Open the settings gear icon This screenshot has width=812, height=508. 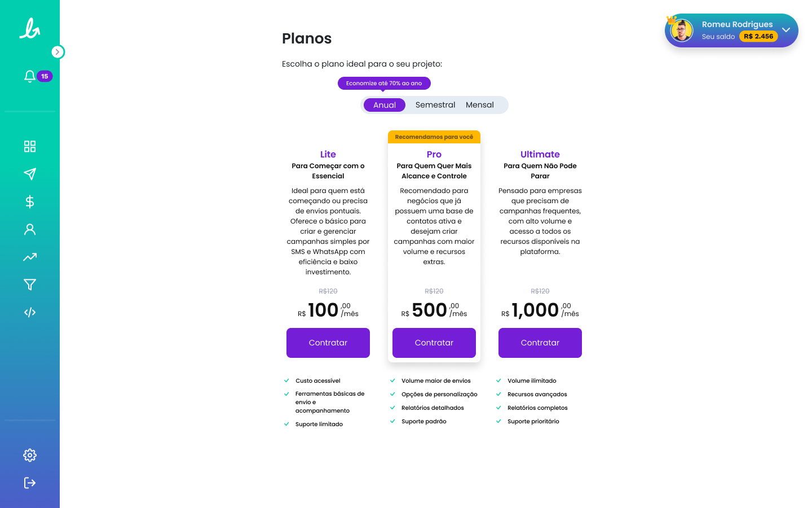[x=30, y=455]
